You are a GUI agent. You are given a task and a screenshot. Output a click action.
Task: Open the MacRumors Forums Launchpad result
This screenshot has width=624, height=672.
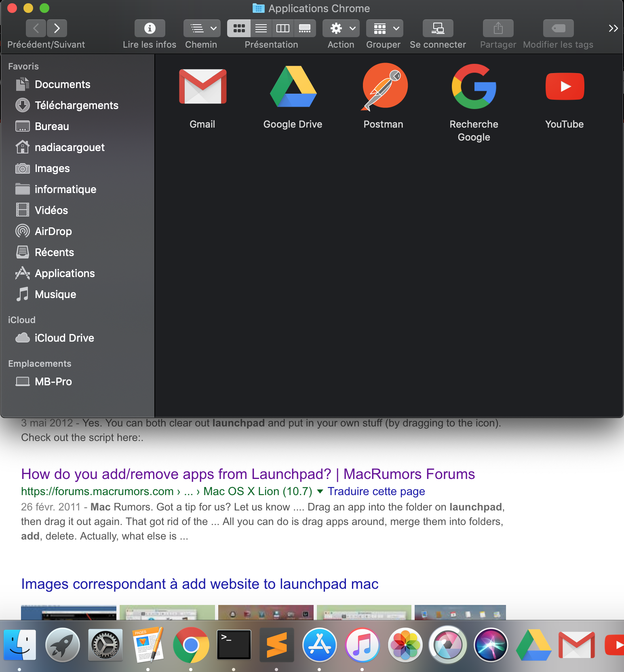248,474
